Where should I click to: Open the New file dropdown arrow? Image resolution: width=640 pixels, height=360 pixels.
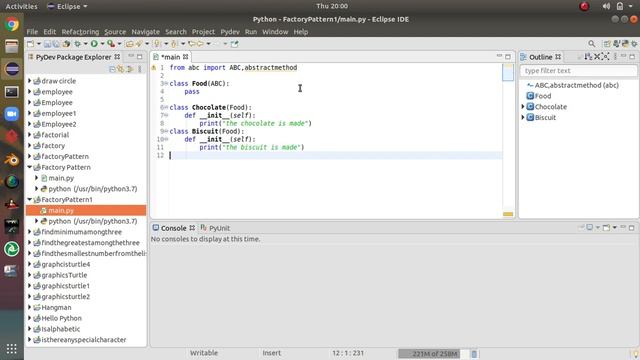point(39,44)
